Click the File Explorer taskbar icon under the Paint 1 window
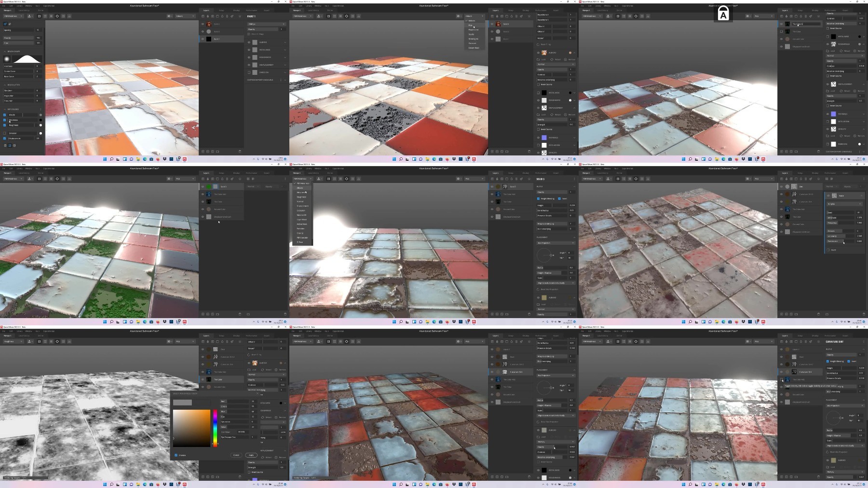 click(x=138, y=159)
